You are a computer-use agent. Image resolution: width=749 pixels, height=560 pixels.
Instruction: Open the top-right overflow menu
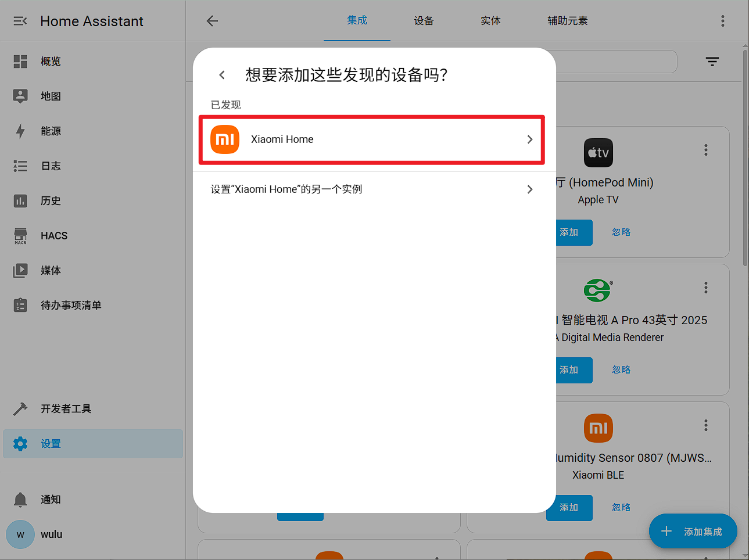tap(723, 21)
